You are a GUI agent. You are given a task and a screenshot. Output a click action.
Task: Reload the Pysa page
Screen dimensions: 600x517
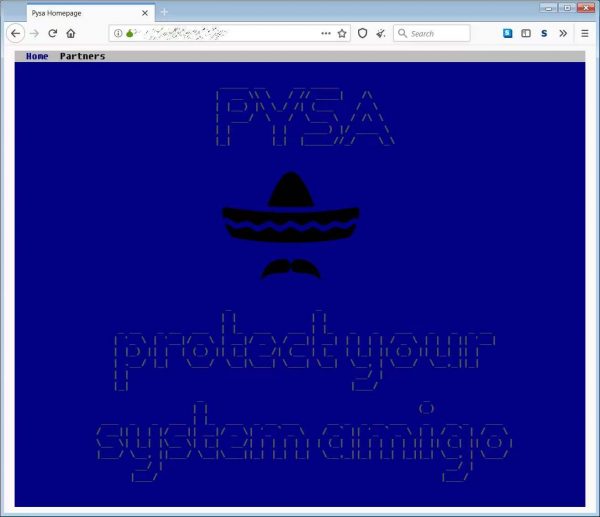click(52, 33)
